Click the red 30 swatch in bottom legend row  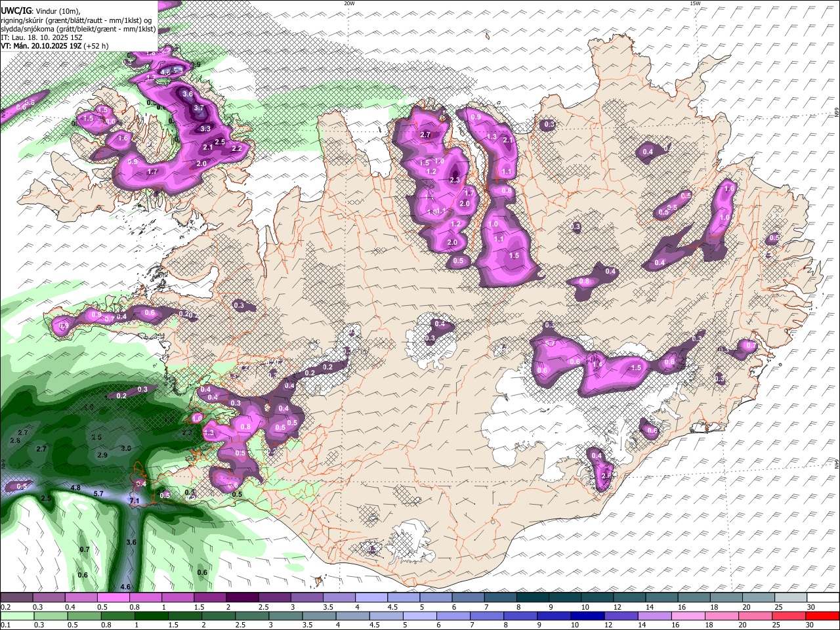click(x=822, y=616)
